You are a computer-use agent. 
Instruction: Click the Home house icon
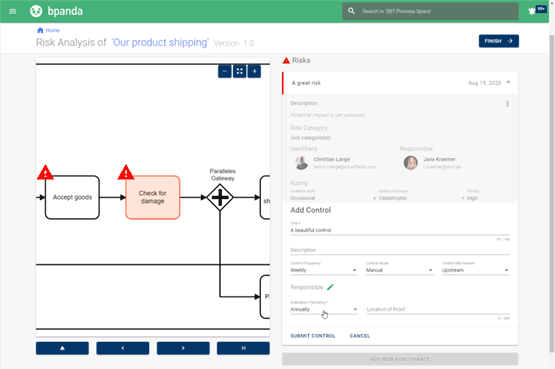(40, 30)
